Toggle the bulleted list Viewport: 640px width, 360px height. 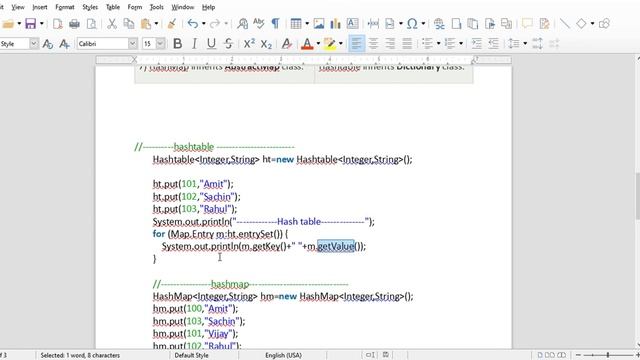[x=427, y=43]
